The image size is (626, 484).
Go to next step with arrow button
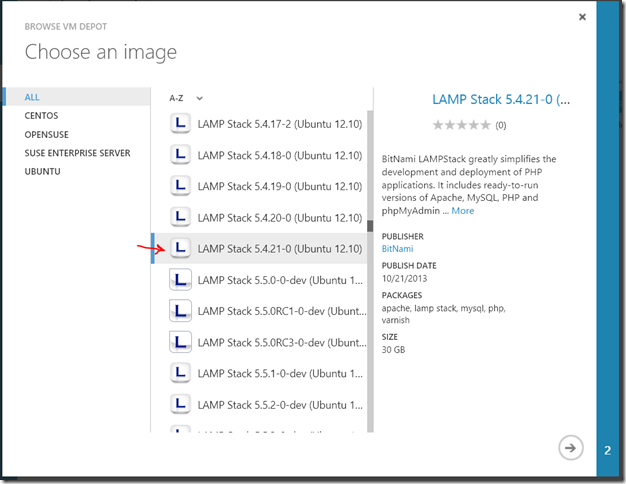pos(570,448)
